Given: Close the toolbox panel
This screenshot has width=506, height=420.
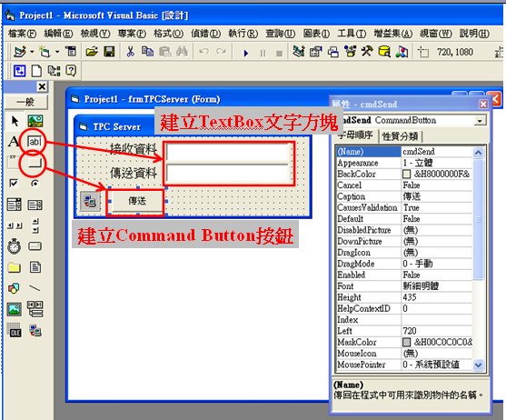Looking at the screenshot, I should click(42, 86).
